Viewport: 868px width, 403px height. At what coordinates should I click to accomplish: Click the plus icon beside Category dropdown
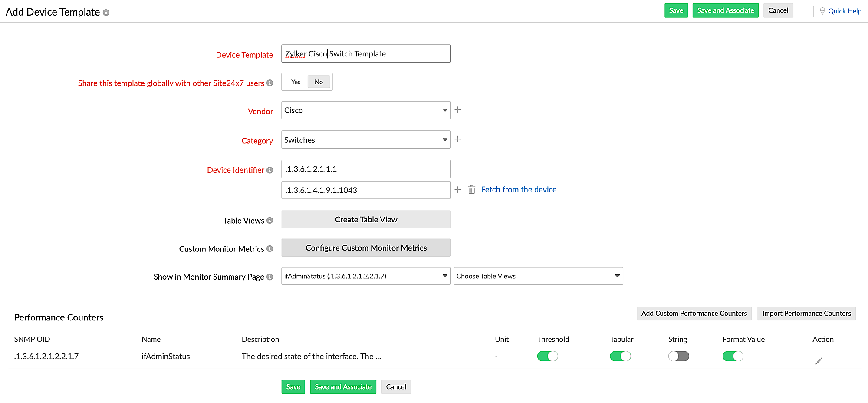pyautogui.click(x=457, y=139)
